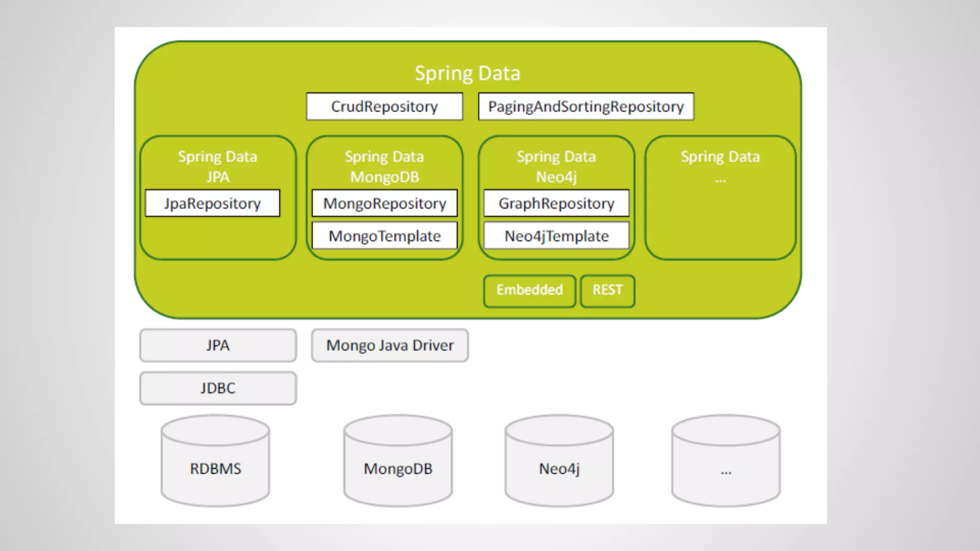
Task: Click the Mongo Java Driver box
Action: [390, 345]
